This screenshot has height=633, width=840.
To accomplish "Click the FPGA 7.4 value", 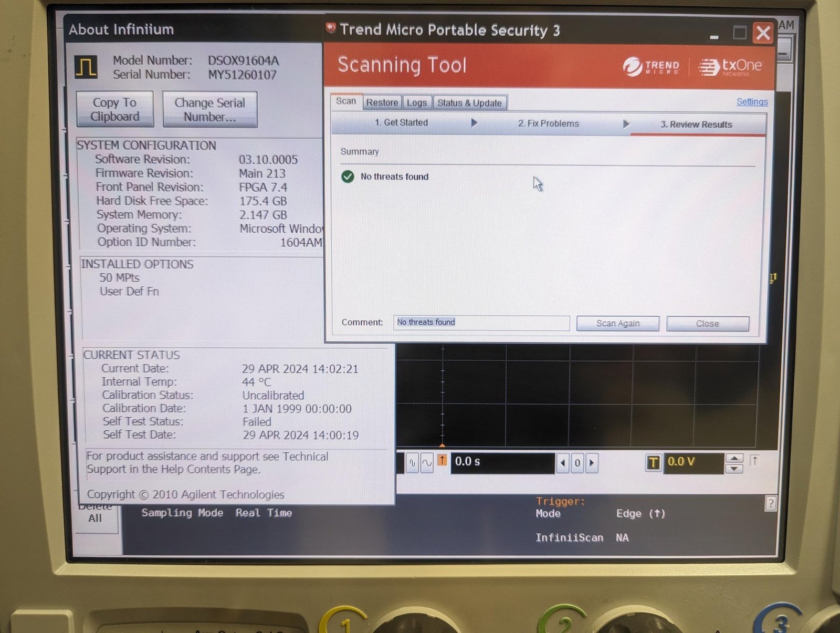I will [264, 188].
